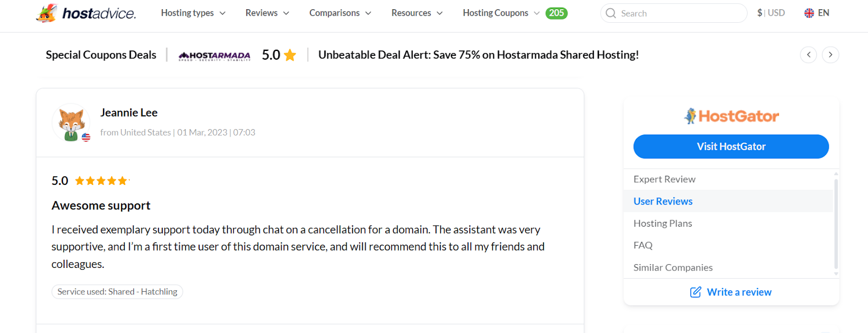Viewport: 868px width, 333px height.
Task: Click the HostAdvice fox logo
Action: pos(47,13)
